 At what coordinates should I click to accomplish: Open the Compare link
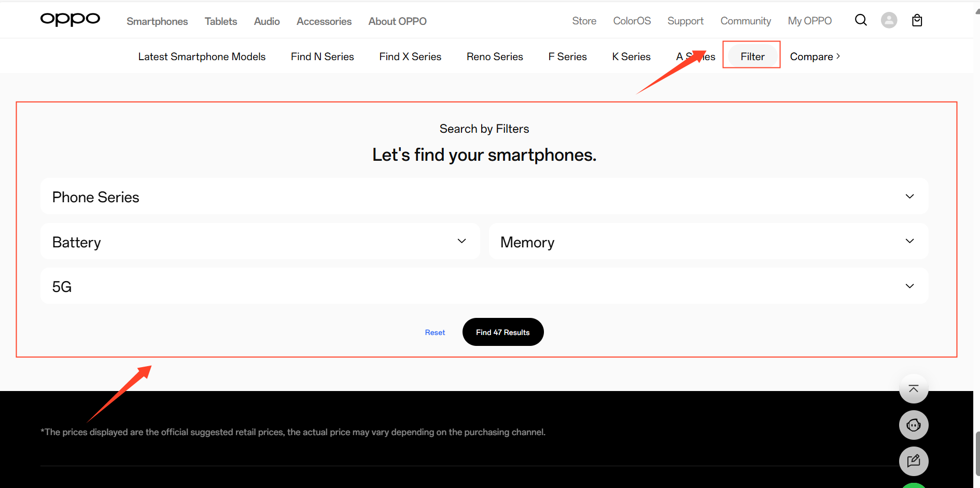[x=815, y=57]
